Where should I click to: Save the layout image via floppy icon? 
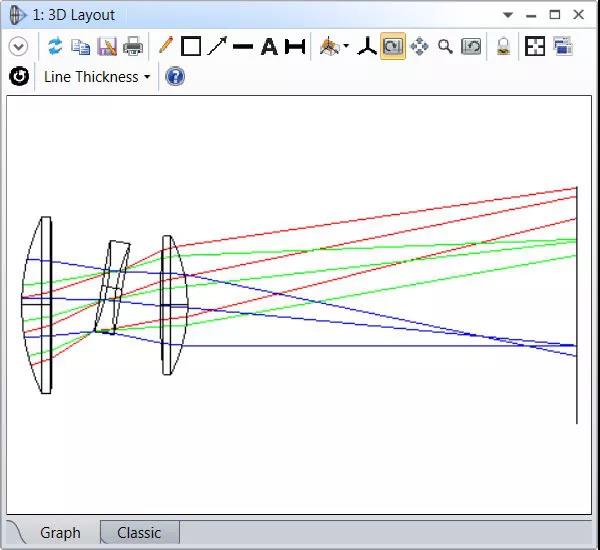coord(107,47)
